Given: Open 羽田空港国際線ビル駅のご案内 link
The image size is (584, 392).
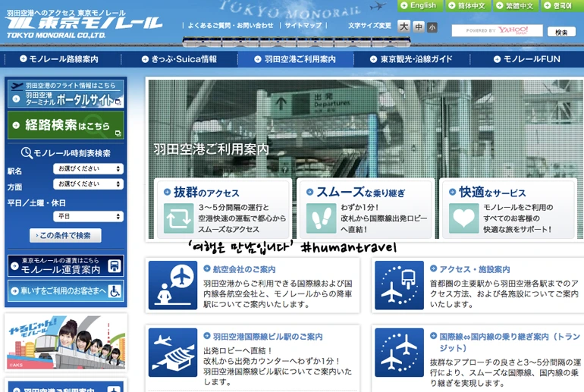Looking at the screenshot, I should [x=268, y=337].
